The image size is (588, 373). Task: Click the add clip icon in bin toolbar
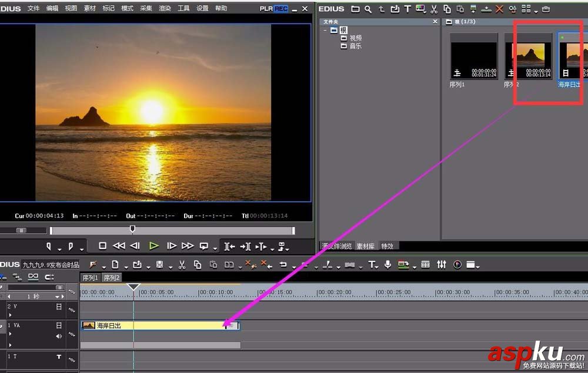click(395, 9)
